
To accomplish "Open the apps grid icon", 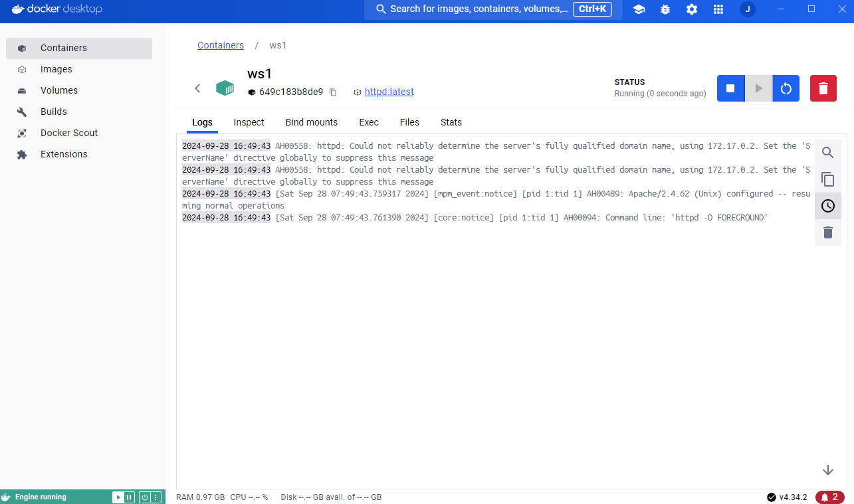I will (718, 9).
